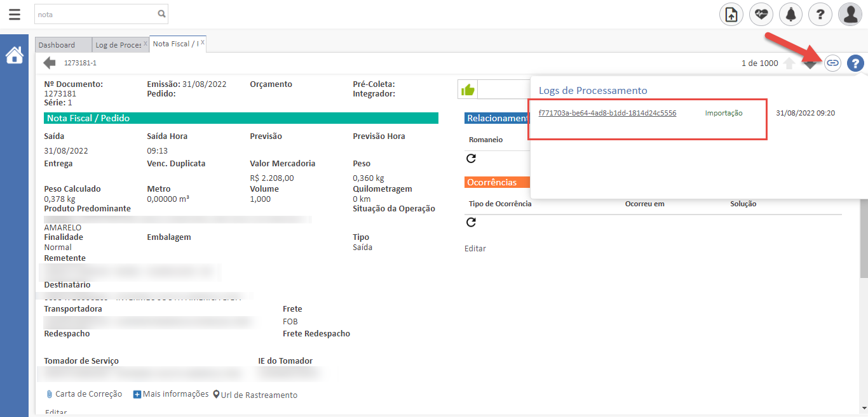868x417 pixels.
Task: Open Url de Rastreamento link
Action: (x=255, y=395)
